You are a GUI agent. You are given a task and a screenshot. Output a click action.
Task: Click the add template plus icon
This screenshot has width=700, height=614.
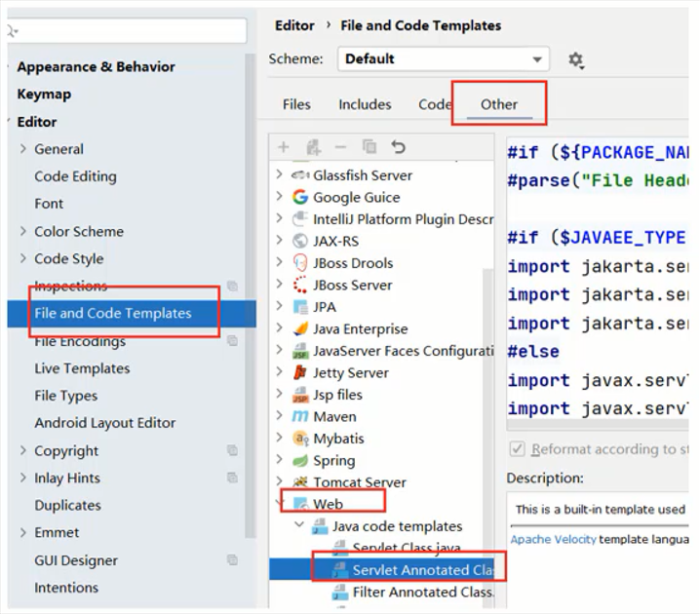pos(283,147)
